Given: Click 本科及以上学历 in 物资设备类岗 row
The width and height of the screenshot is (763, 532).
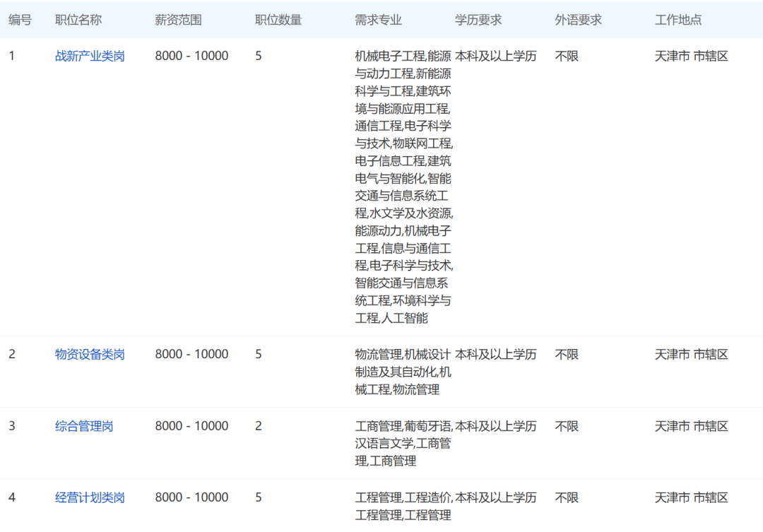Looking at the screenshot, I should tap(496, 355).
